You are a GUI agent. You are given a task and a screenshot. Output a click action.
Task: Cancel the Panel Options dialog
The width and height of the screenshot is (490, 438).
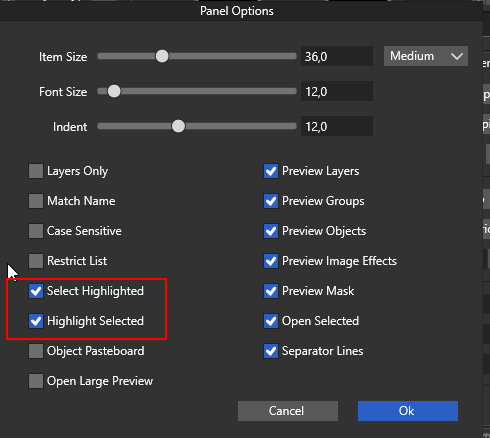click(288, 411)
